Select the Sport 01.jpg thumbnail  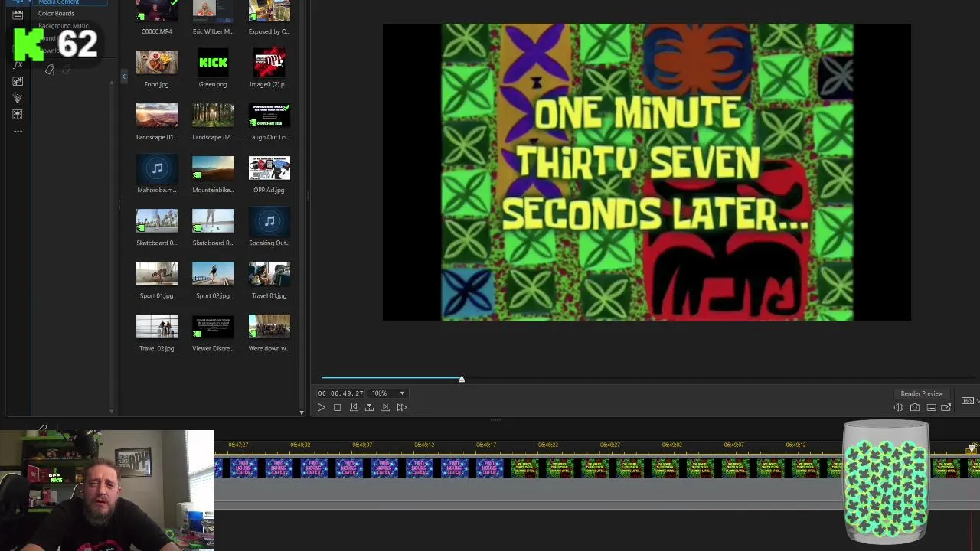157,273
